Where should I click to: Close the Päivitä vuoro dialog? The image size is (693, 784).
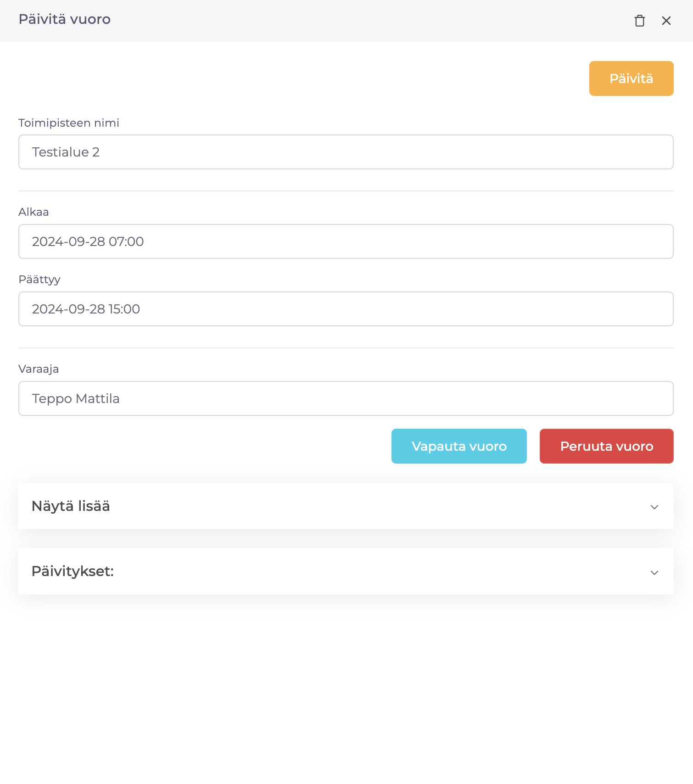click(666, 21)
